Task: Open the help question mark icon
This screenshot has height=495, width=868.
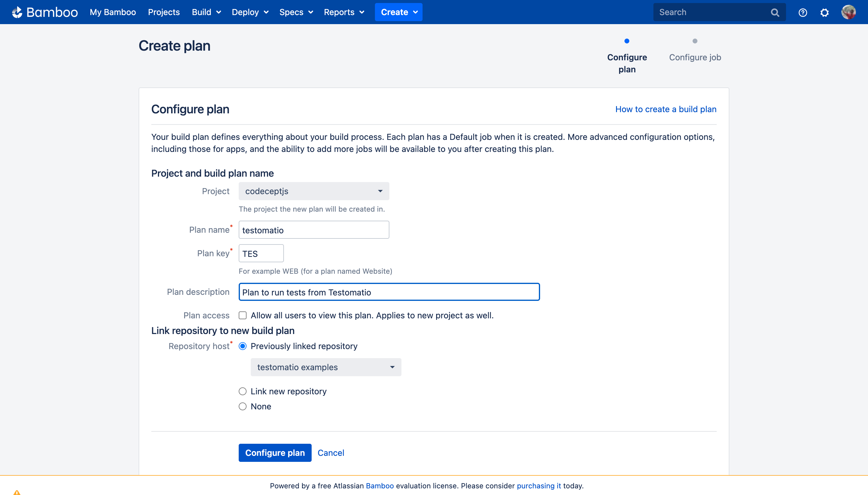Action: [x=803, y=13]
